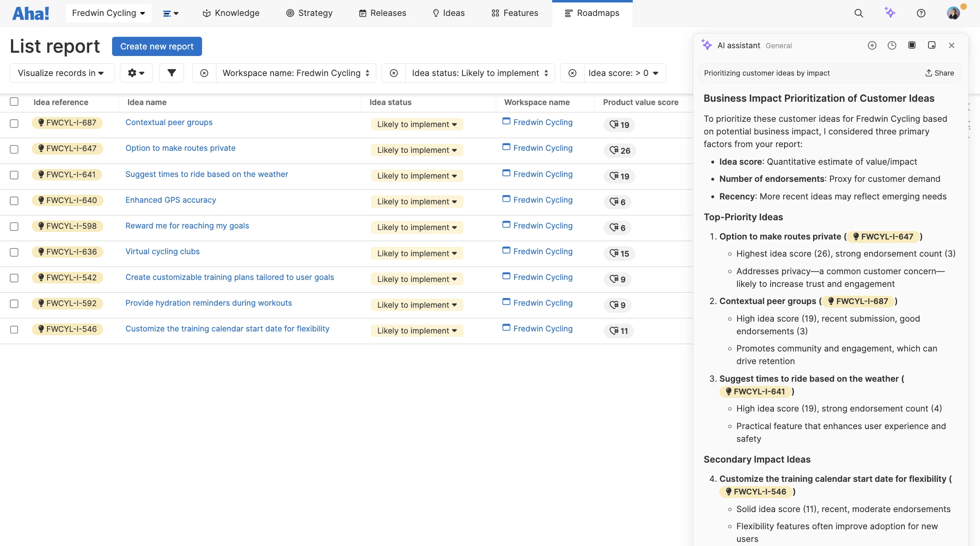980x546 pixels.
Task: Open the Option to make routes private idea
Action: coord(180,148)
